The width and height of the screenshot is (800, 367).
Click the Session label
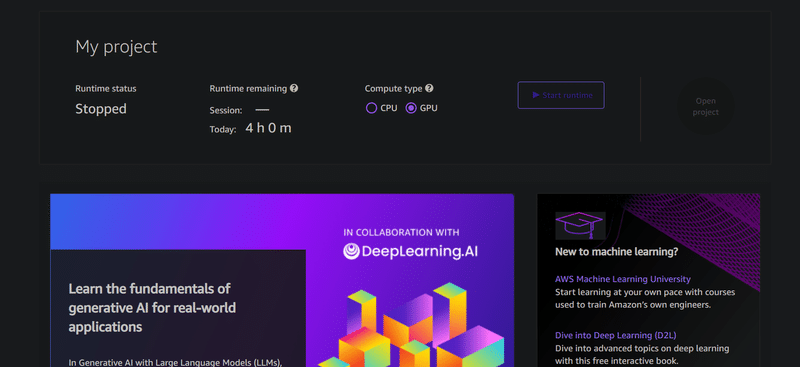[x=226, y=110]
